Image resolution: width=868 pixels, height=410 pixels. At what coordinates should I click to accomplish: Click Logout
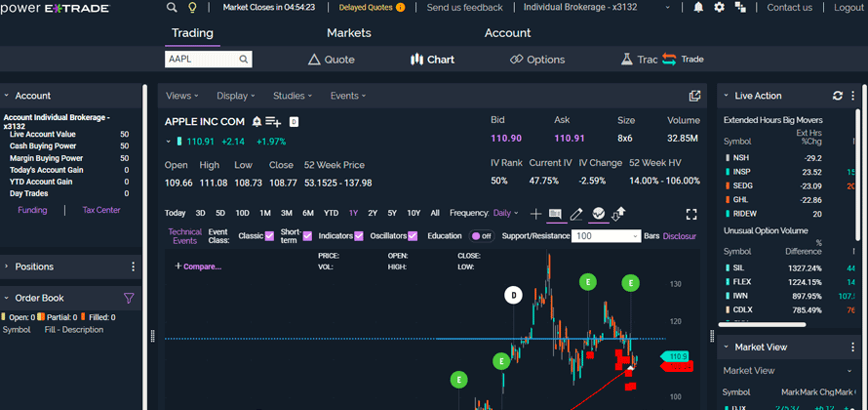click(x=848, y=7)
